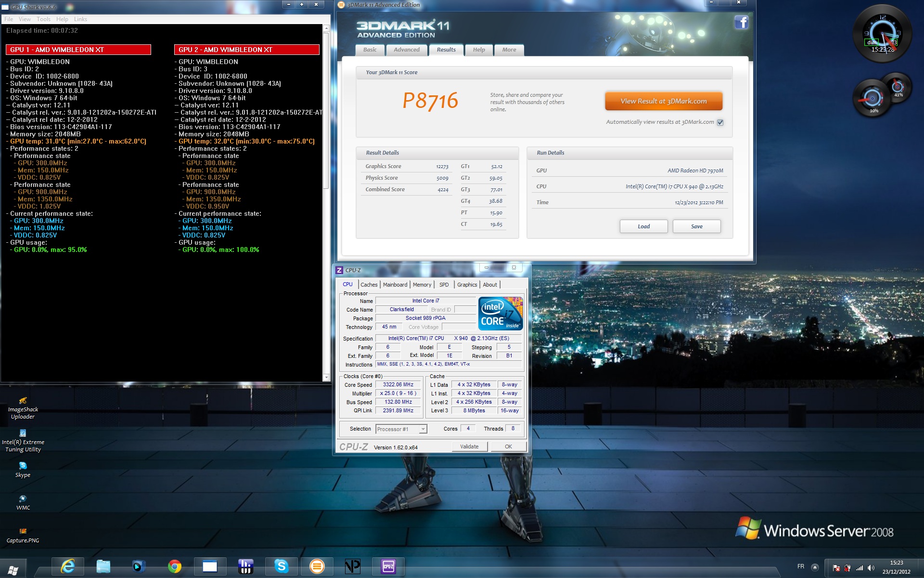Switch to 3DMark Basic tab
This screenshot has height=578, width=924.
tap(370, 50)
